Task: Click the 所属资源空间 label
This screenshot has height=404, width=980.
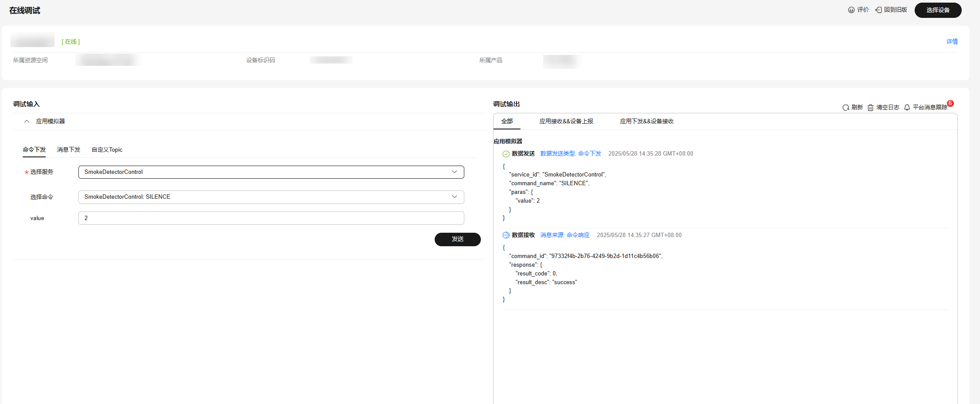Action: point(30,60)
